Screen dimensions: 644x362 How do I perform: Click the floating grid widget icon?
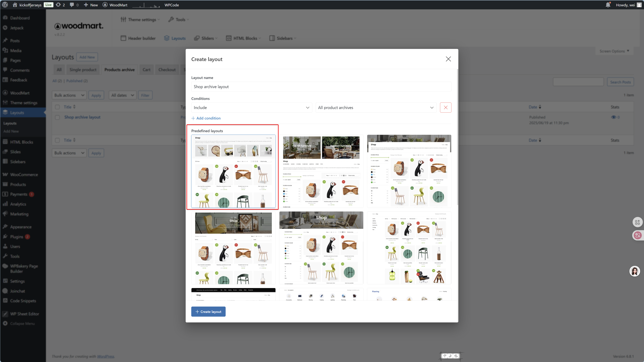637,222
